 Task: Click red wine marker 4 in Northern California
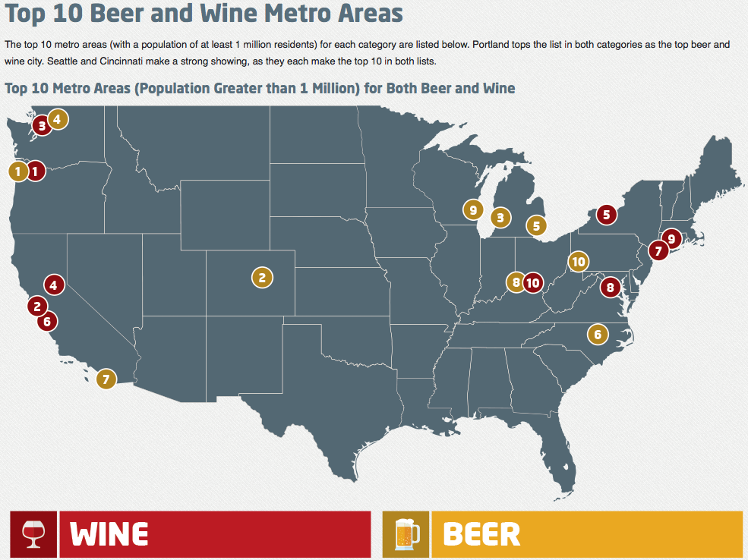point(54,285)
